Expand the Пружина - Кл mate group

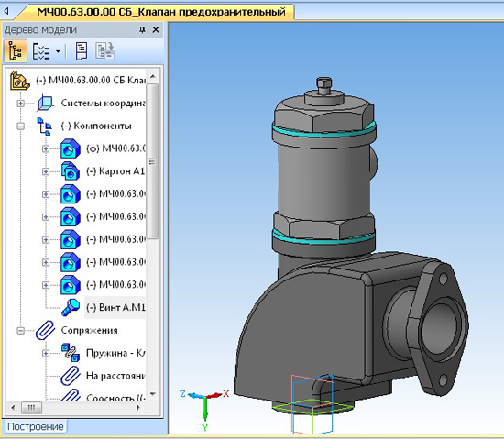[x=46, y=354]
